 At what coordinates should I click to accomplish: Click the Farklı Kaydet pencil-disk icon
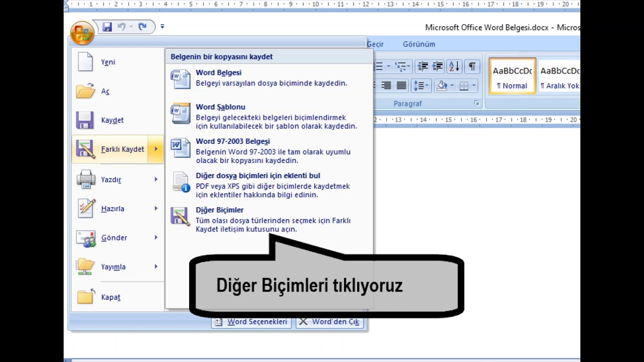point(85,149)
